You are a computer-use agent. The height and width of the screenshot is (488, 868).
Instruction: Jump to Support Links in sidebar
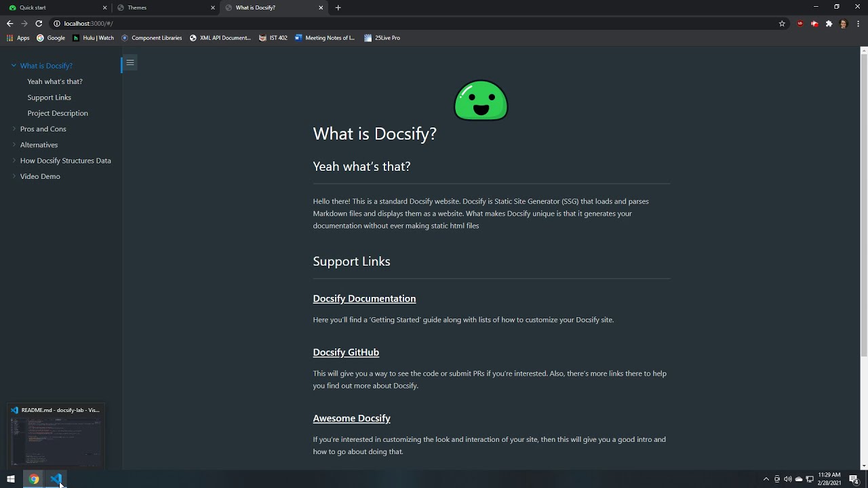click(x=49, y=98)
